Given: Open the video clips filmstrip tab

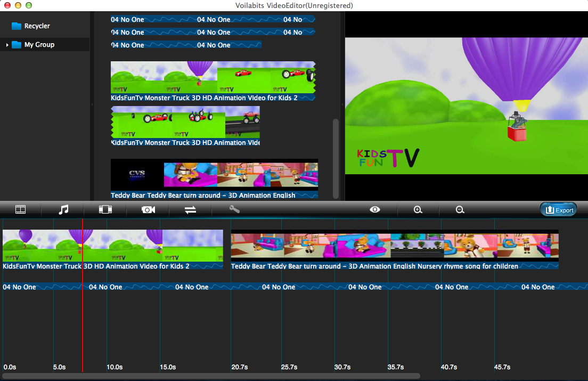Looking at the screenshot, I should 21,209.
